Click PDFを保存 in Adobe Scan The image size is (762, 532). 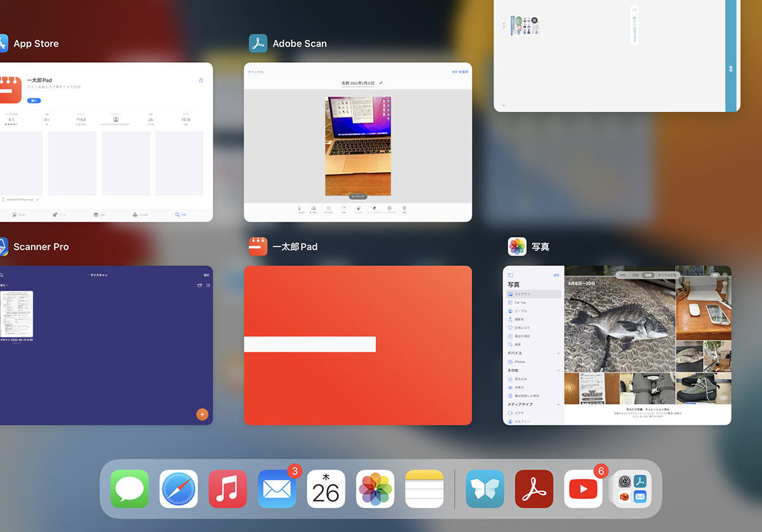(460, 72)
